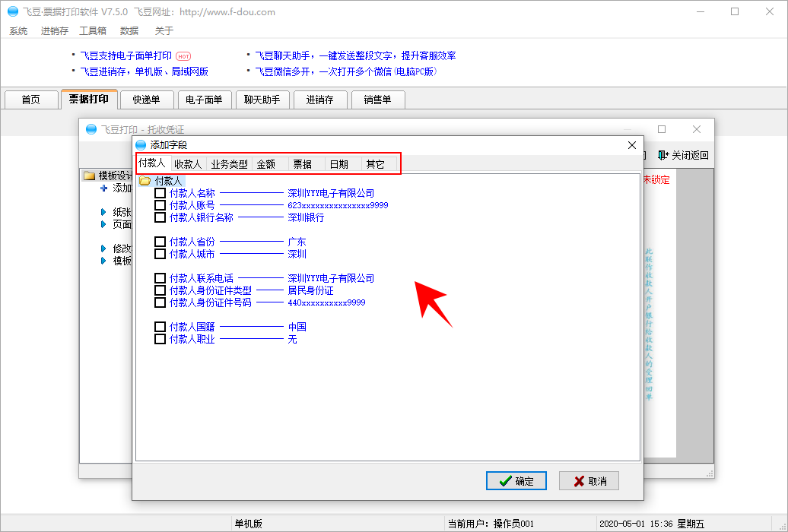Click the blue arrow beside 纸张
This screenshot has height=532, width=788.
(x=103, y=212)
